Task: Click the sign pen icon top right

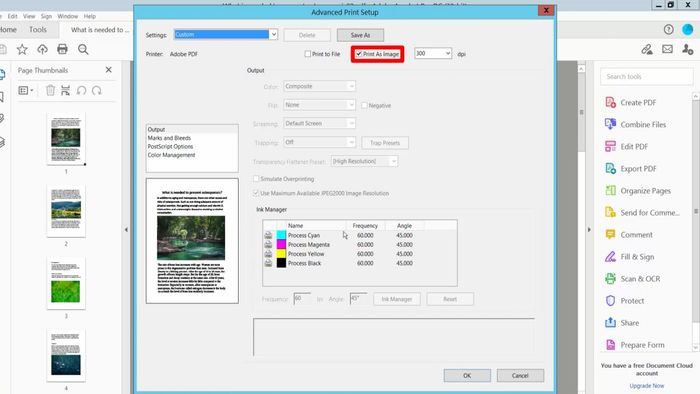Action: click(x=647, y=49)
